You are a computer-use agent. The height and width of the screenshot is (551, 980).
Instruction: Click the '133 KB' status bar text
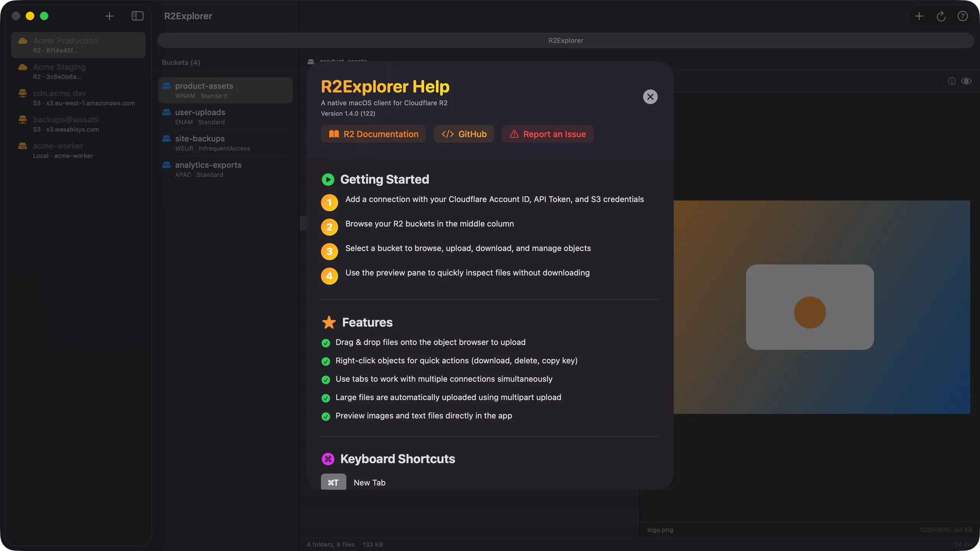click(x=372, y=544)
